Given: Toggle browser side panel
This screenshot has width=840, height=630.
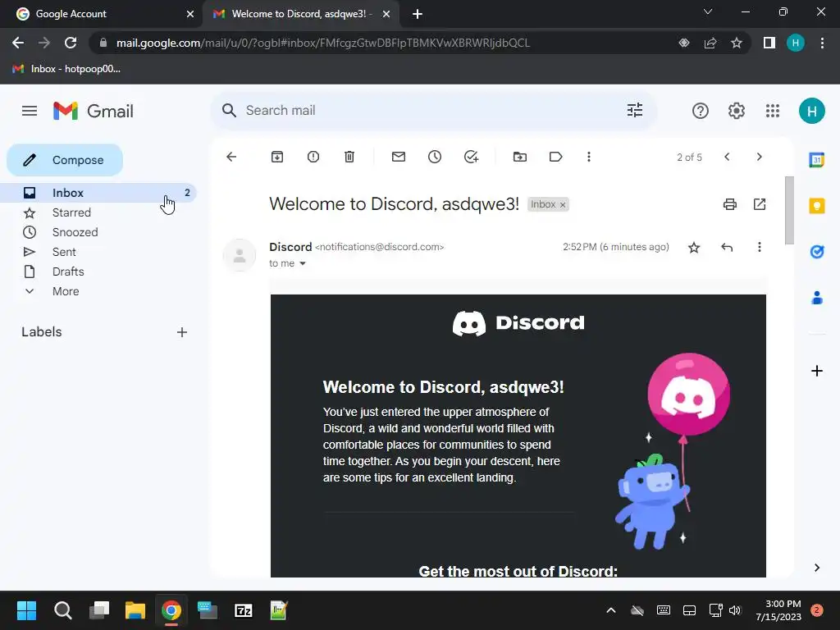Looking at the screenshot, I should pyautogui.click(x=769, y=43).
